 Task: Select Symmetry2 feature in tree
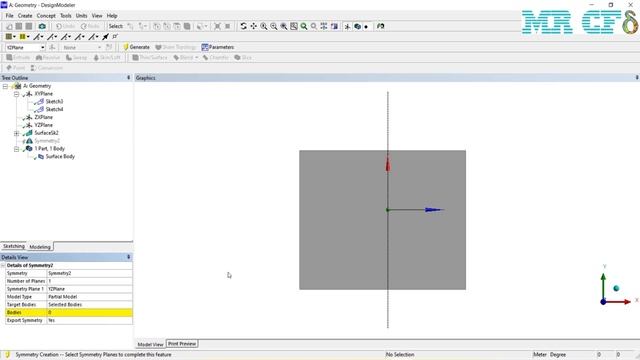tap(47, 141)
